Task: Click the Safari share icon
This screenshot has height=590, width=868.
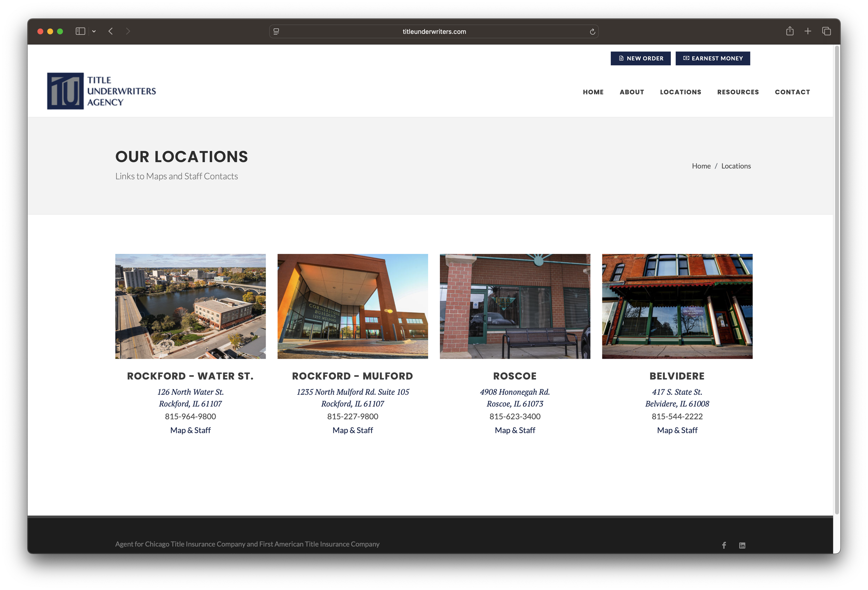Action: pos(790,31)
